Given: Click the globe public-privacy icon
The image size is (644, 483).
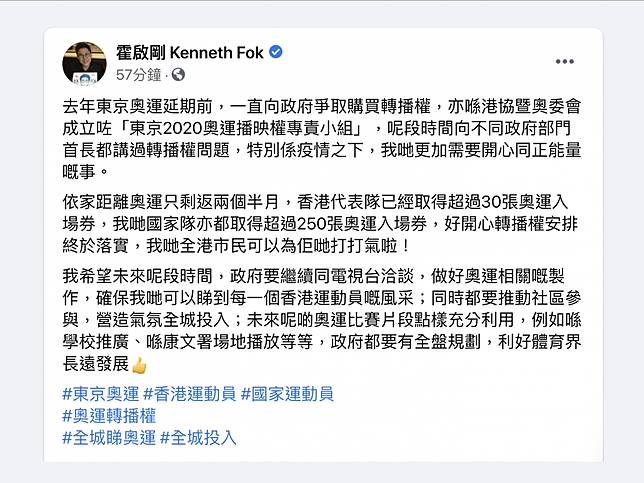Looking at the screenshot, I should 178,74.
